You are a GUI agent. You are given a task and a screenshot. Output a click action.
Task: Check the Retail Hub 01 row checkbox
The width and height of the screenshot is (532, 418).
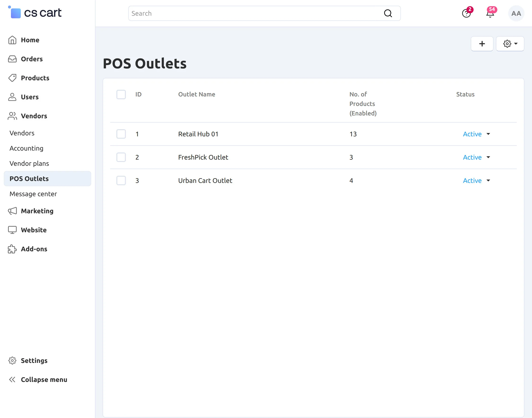coord(121,134)
